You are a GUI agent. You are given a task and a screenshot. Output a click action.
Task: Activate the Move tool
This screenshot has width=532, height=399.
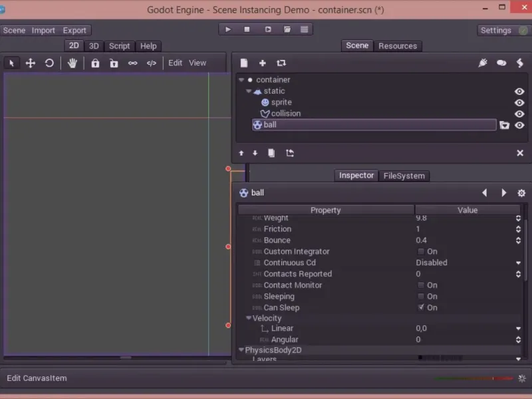click(x=31, y=63)
